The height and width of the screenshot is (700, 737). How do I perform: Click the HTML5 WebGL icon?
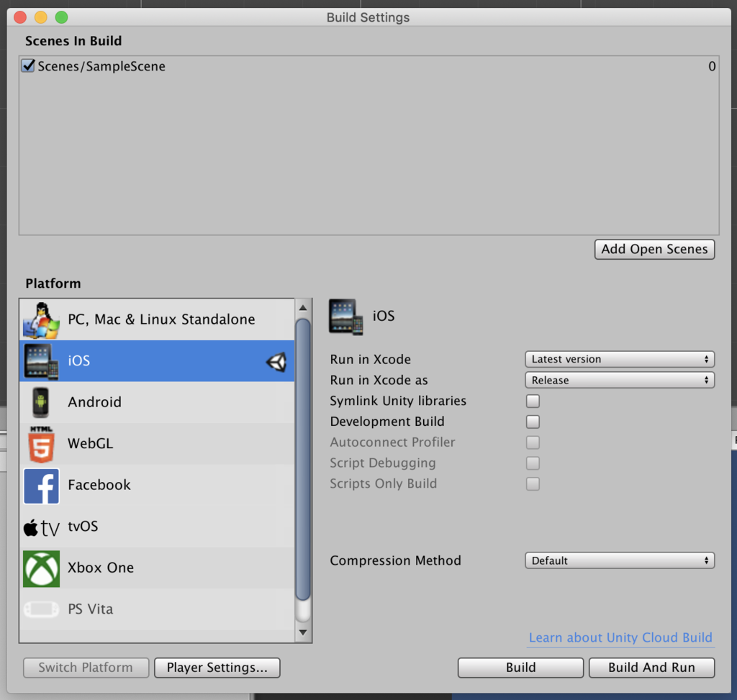point(41,444)
